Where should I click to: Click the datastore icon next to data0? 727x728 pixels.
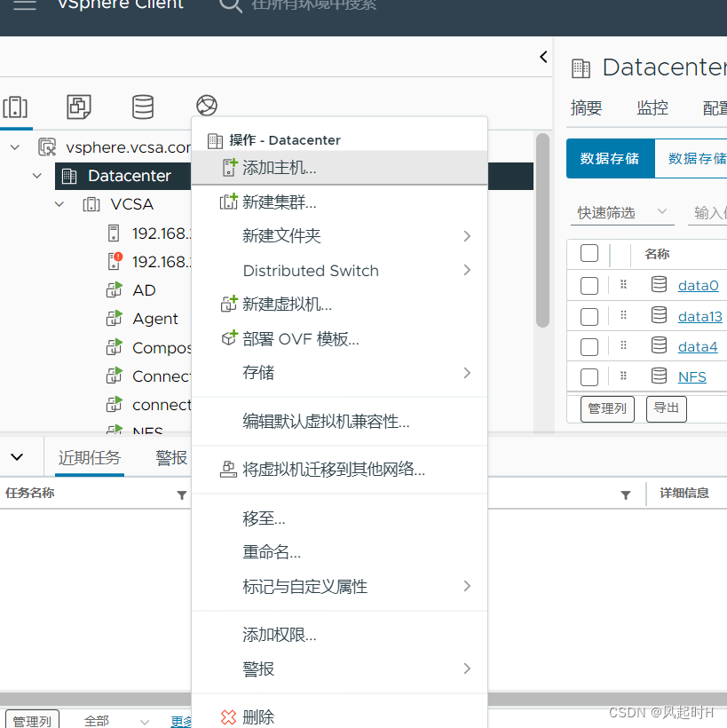point(659,284)
